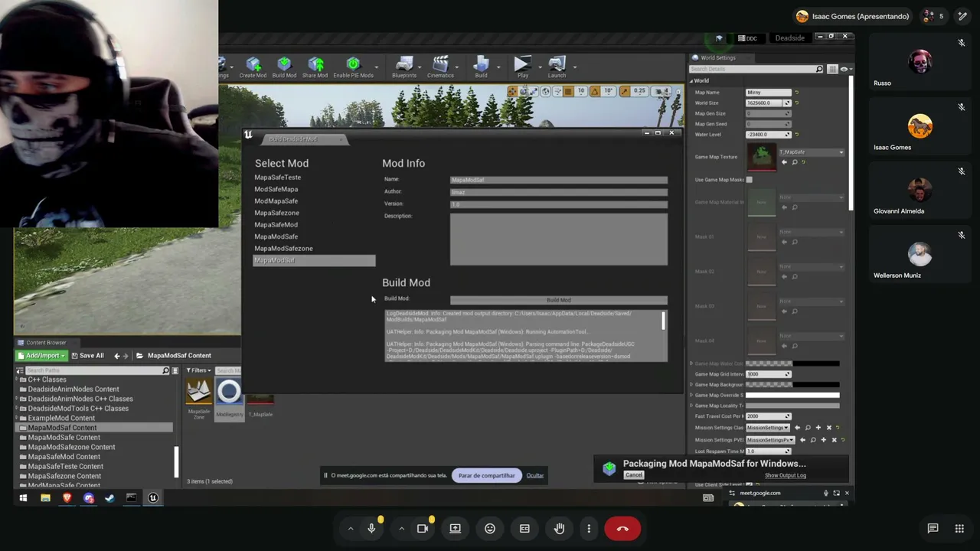Click the Create Mod toolbar icon
The width and height of the screenshot is (980, 551).
pos(253,65)
